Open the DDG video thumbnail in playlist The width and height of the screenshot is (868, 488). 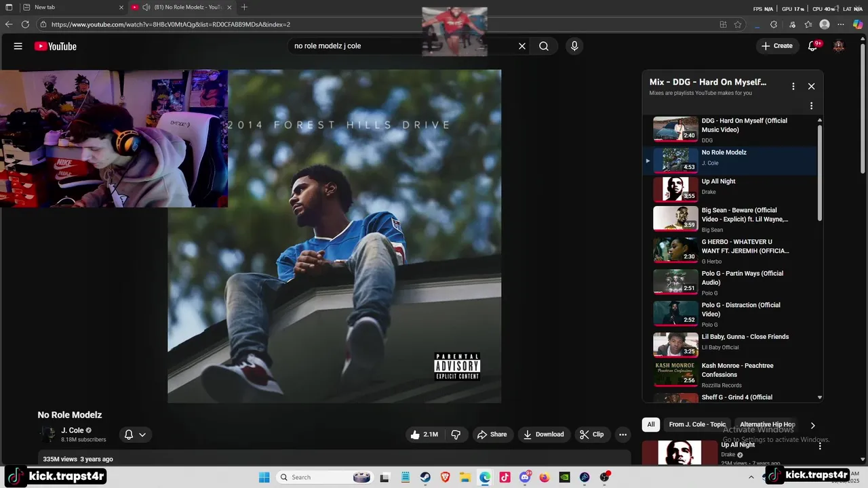(x=675, y=129)
